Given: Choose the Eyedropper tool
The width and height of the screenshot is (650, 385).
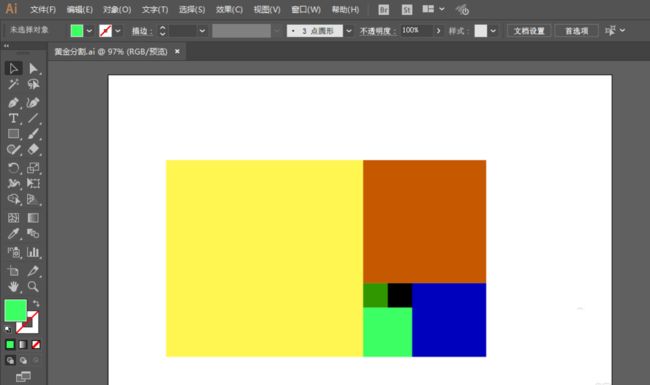Looking at the screenshot, I should [13, 234].
